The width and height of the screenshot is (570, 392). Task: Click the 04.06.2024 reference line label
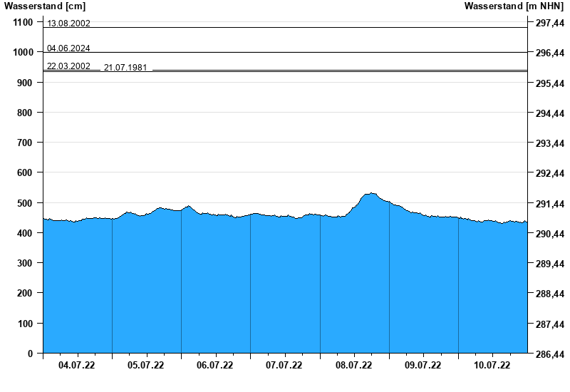[68, 48]
